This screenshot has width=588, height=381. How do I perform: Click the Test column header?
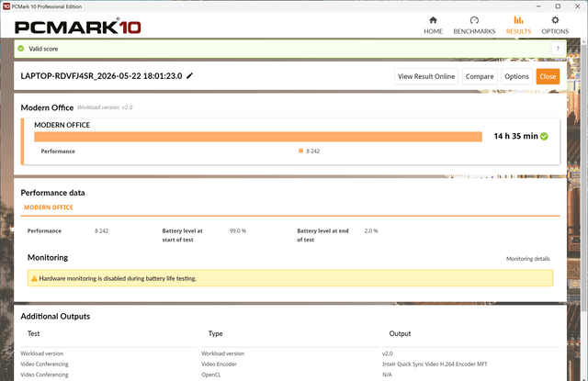(x=33, y=333)
